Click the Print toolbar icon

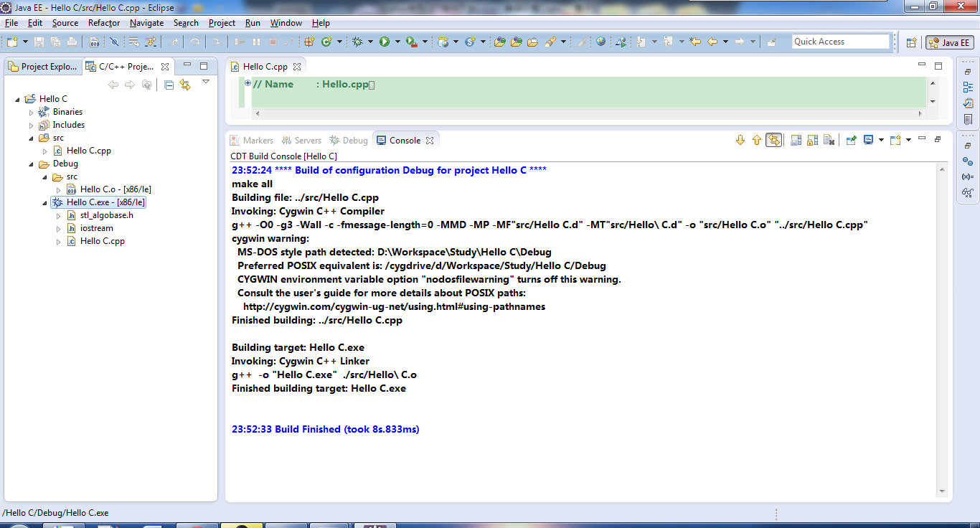point(72,42)
